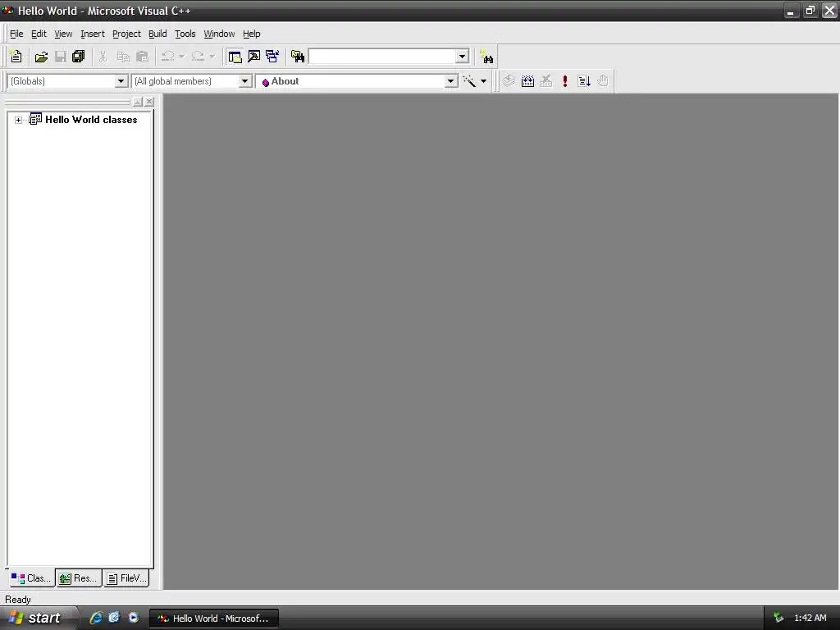Click the Save All icon
The image size is (840, 630).
79,57
